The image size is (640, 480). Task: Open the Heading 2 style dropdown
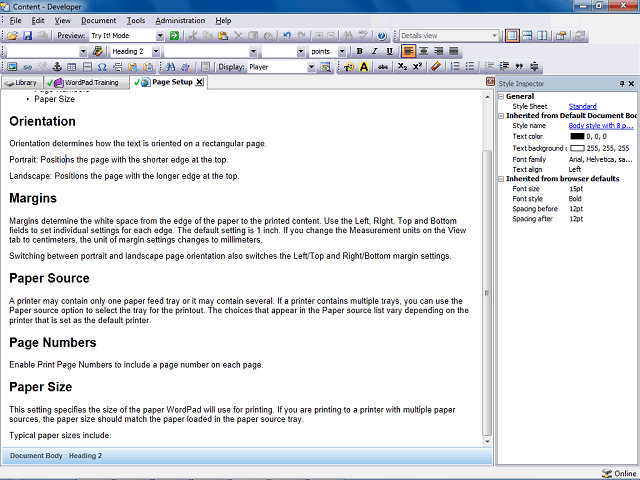[x=156, y=51]
